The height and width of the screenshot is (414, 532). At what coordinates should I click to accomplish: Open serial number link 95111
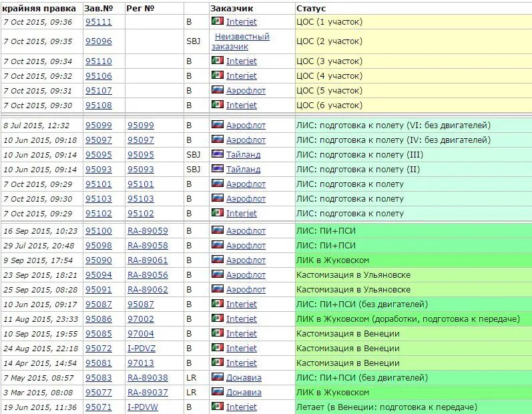(x=98, y=22)
